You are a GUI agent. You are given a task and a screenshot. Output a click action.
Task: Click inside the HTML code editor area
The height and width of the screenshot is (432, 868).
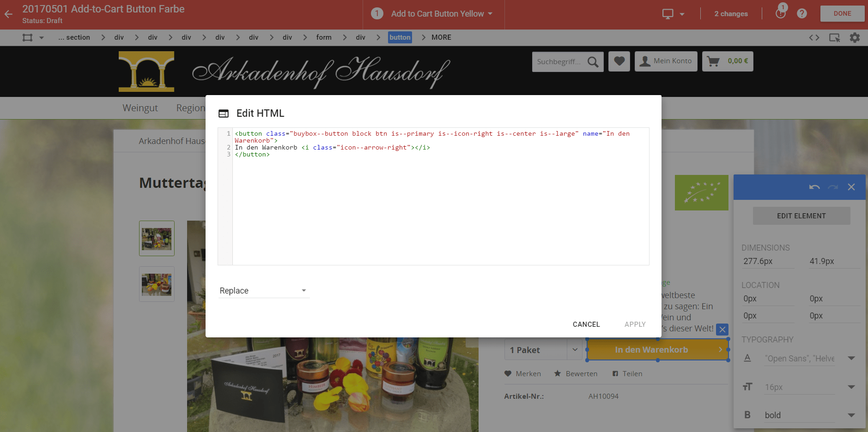point(439,208)
